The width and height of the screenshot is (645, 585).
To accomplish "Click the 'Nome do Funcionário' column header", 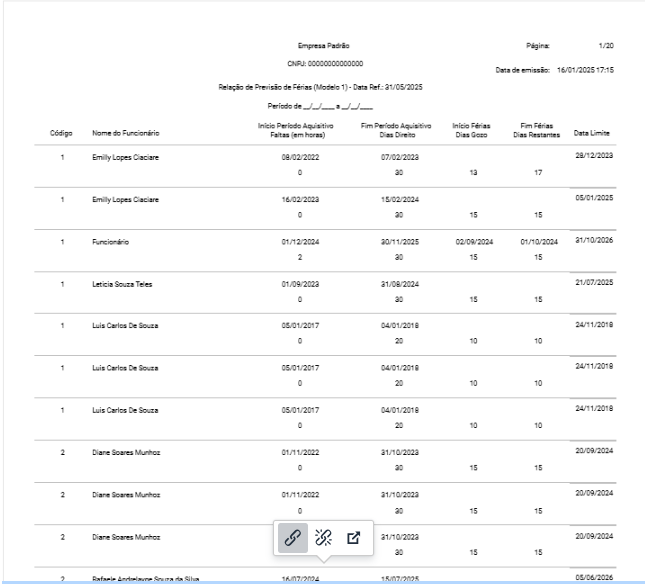I will pos(126,133).
